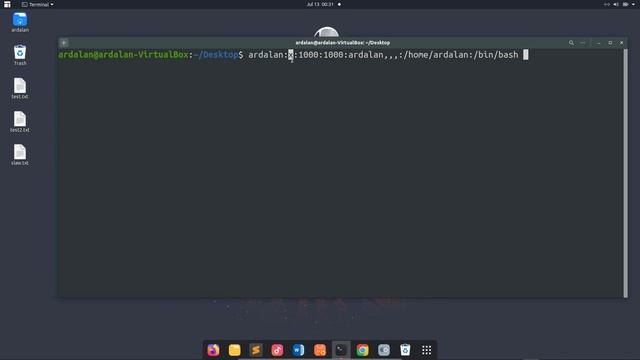This screenshot has width=640, height=360.
Task: Click '/home/ardalan' in the terminal line
Action: pos(436,55)
